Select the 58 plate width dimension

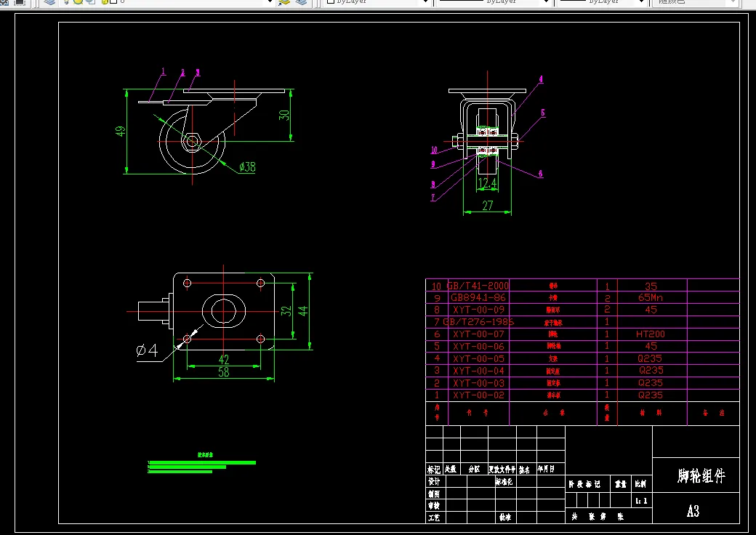tap(224, 371)
